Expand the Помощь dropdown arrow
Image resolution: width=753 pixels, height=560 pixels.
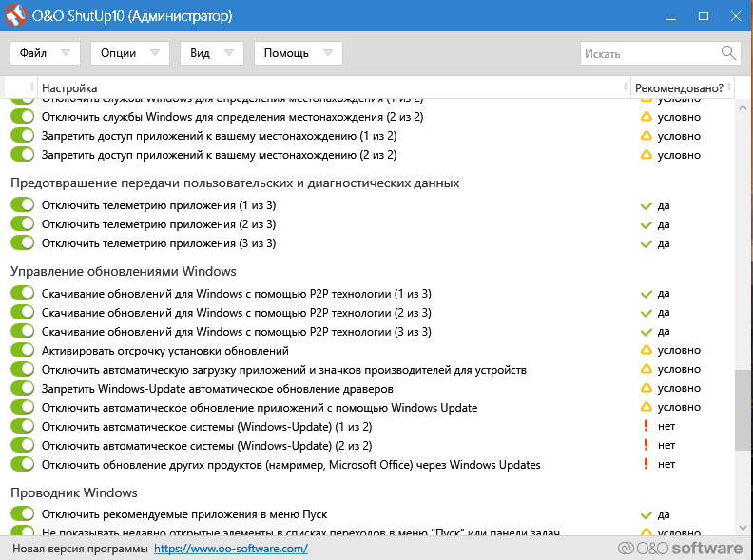click(328, 53)
